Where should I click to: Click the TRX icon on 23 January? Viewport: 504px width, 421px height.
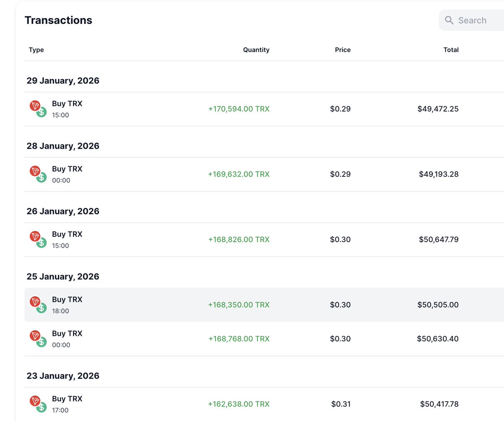point(35,401)
